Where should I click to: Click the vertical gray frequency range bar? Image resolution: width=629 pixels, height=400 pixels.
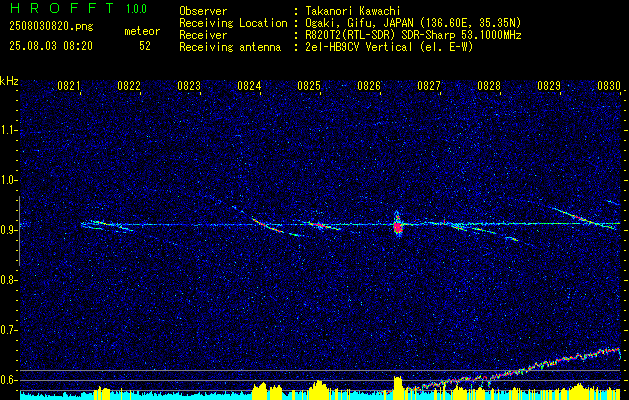tap(19, 231)
